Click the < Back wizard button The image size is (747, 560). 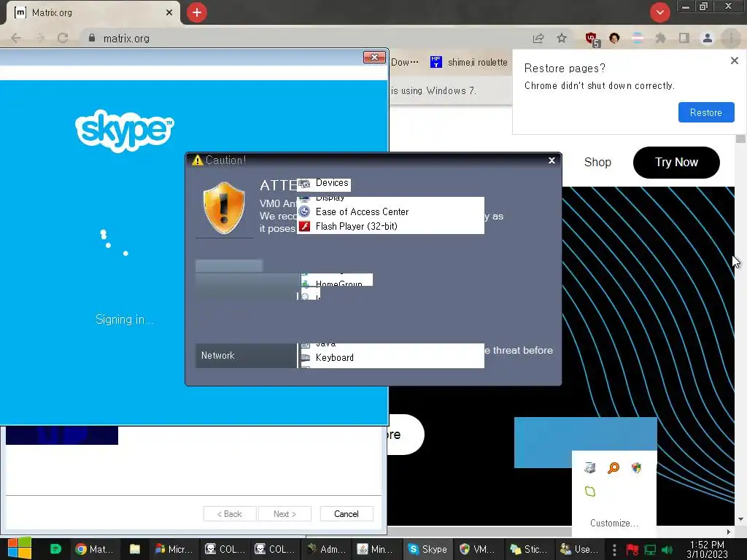point(230,514)
